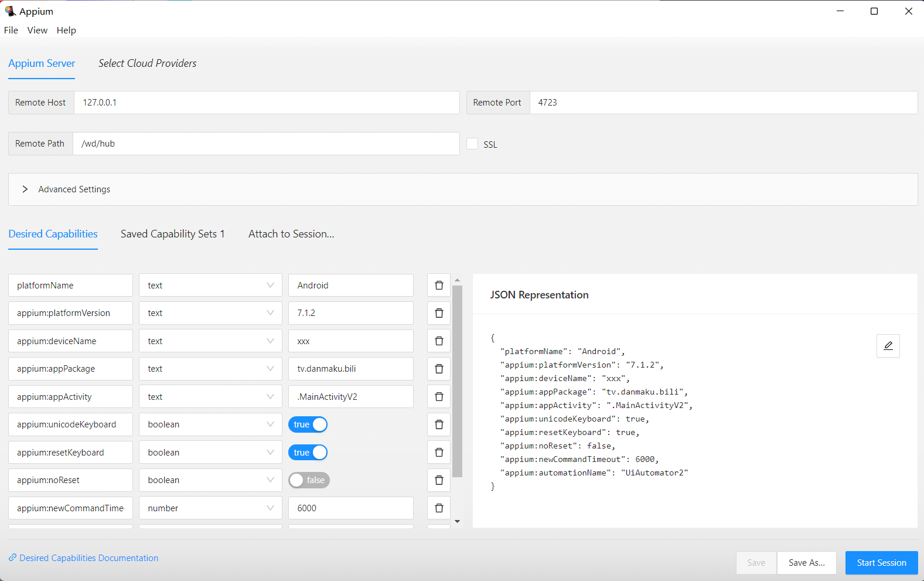
Task: Open the View menu
Action: coord(37,30)
